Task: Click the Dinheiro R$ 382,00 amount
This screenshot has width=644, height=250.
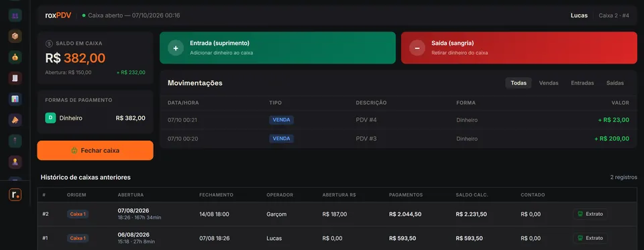Action: [x=131, y=118]
